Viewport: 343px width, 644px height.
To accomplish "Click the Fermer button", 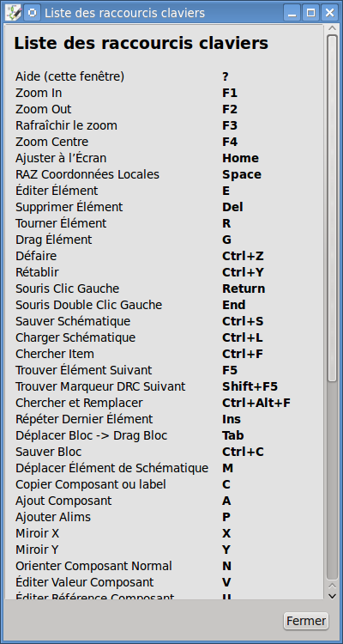I will (x=305, y=621).
